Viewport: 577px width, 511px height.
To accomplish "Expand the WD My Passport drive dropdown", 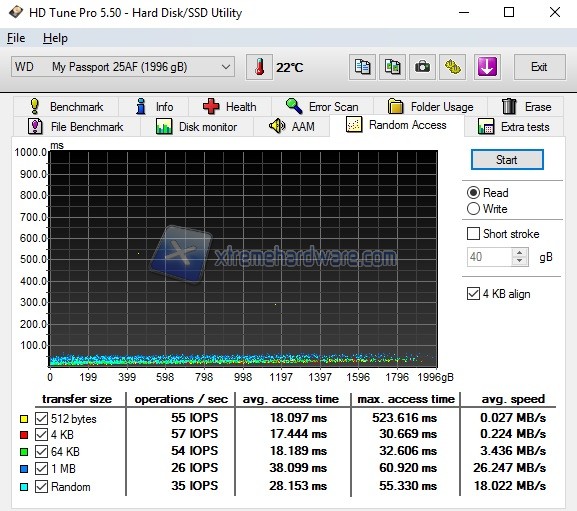I will [x=123, y=67].
